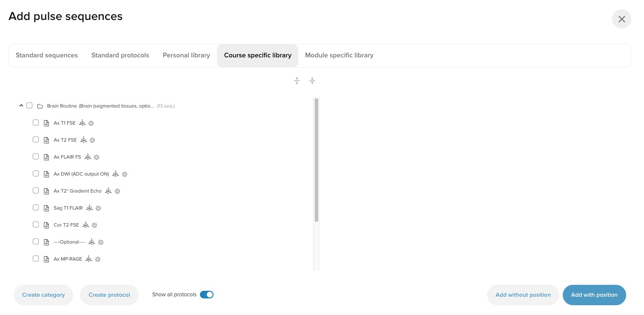Click the 3D position icon for Sag T1 FLAIR
The height and width of the screenshot is (315, 644).
[x=89, y=208]
